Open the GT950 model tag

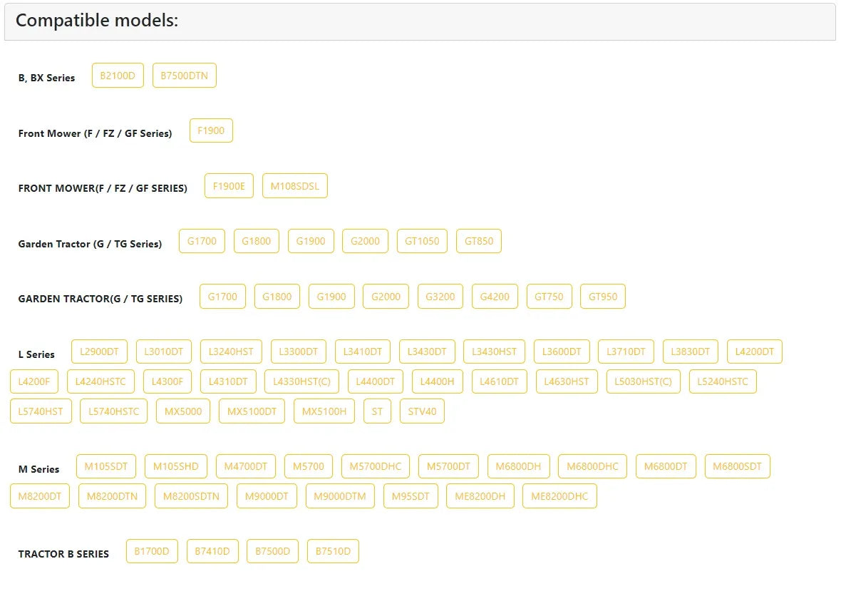tap(602, 297)
